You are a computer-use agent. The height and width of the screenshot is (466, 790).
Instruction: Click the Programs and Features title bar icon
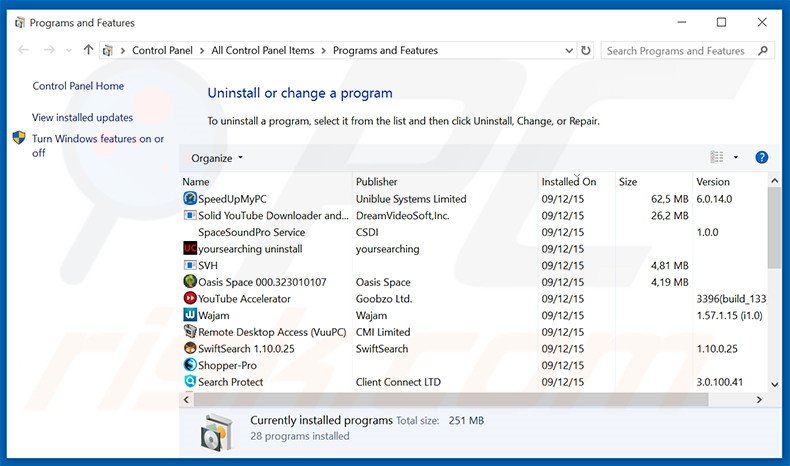(20, 23)
